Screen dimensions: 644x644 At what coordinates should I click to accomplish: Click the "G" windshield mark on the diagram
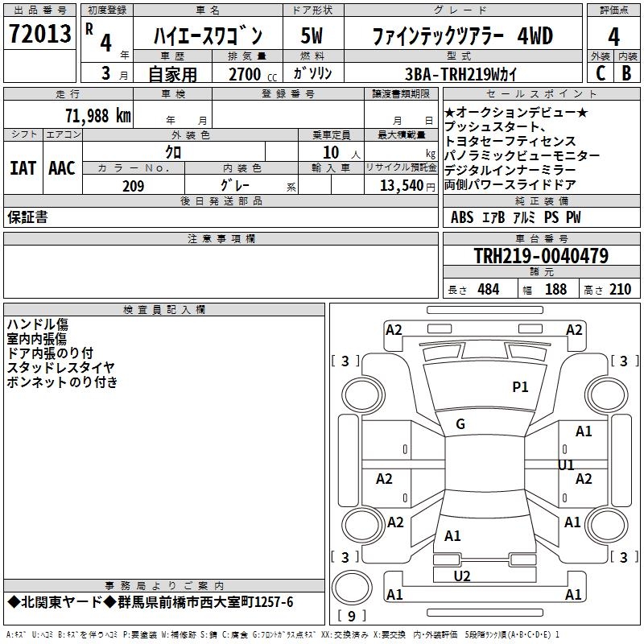460,424
